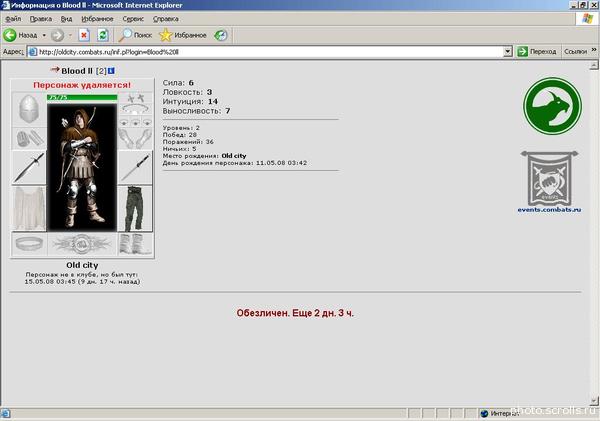
Task: Click the IE page icon in title bar
Action: click(5, 5)
